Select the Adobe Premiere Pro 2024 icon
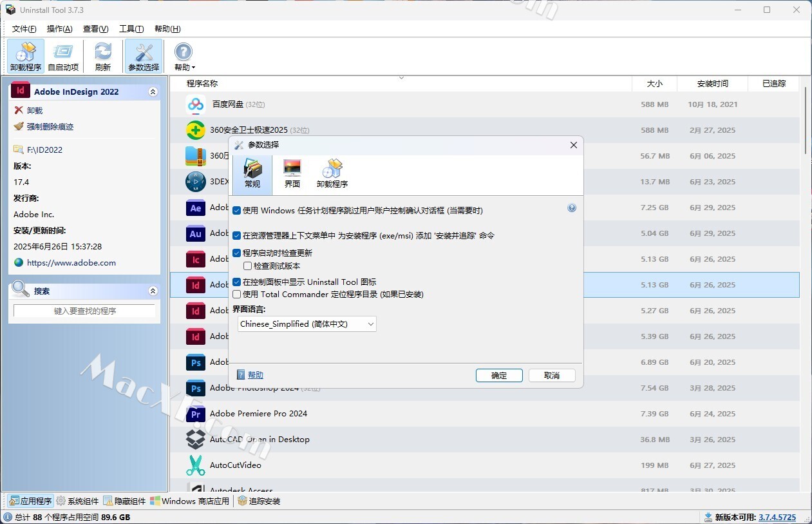 tap(196, 414)
